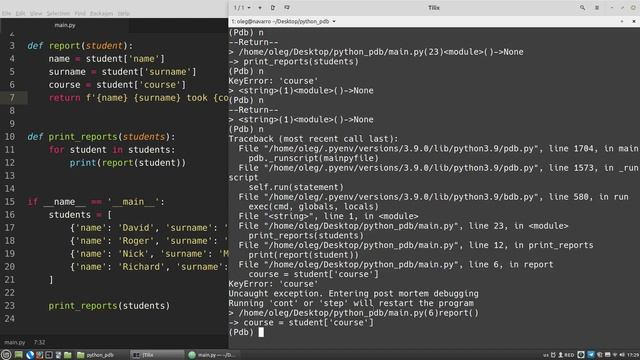Click 'exec(cmd, globals, locals)' line in terminal

pyautogui.click(x=313, y=207)
